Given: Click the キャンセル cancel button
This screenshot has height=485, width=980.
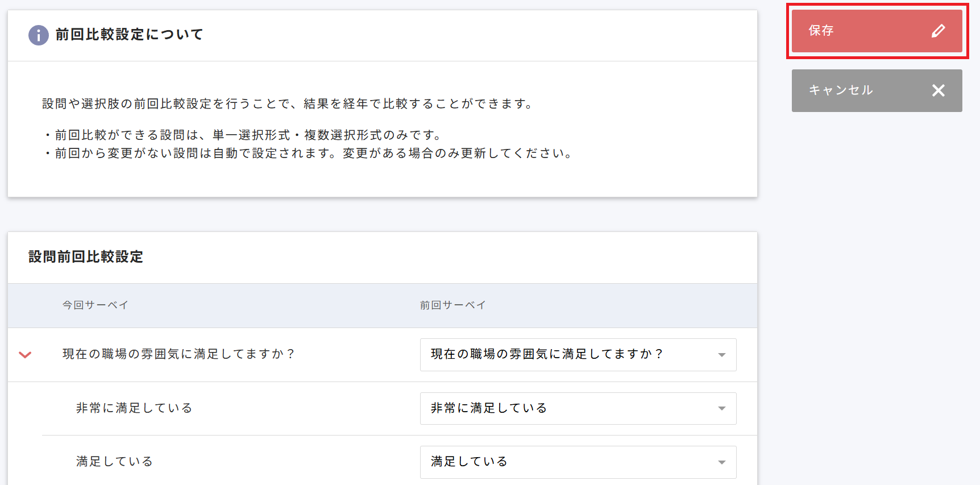Looking at the screenshot, I should point(877,90).
